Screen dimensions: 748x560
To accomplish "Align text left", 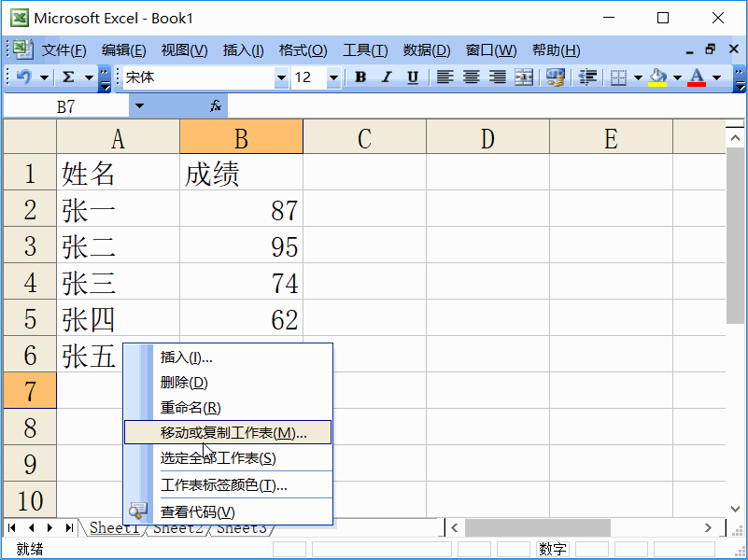I will coord(445,77).
